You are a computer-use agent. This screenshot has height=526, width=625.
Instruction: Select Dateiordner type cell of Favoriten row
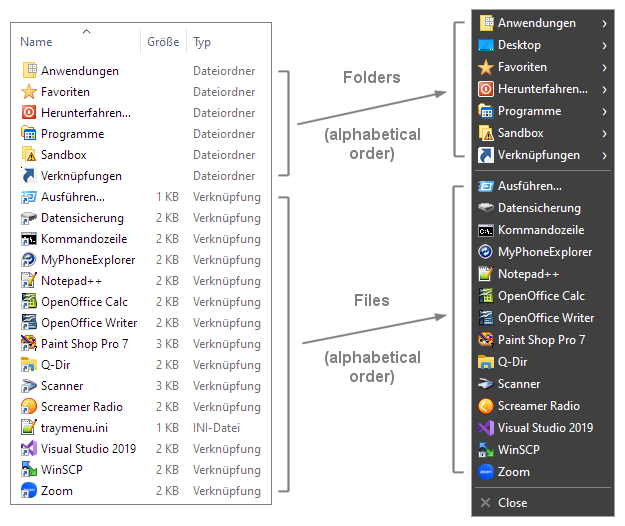pyautogui.click(x=224, y=92)
